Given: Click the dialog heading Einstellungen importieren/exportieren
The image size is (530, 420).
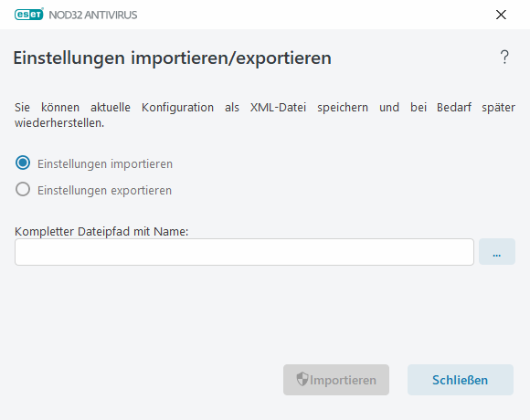Looking at the screenshot, I should point(172,58).
